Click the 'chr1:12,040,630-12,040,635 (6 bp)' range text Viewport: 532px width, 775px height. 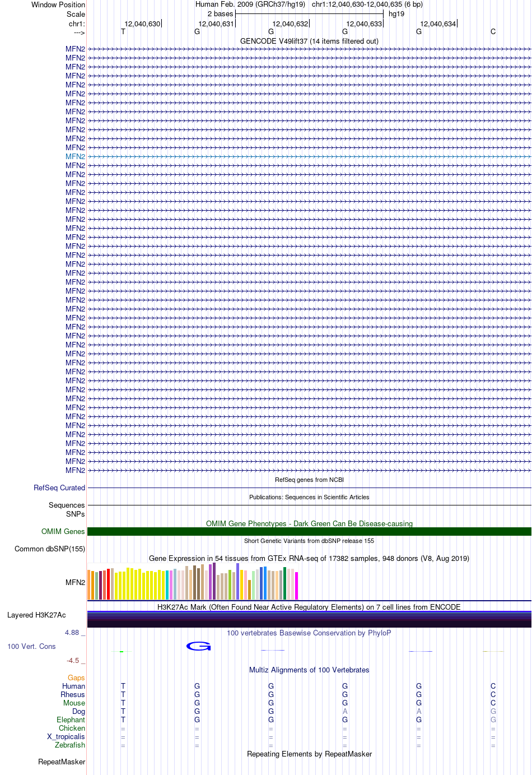[367, 4]
